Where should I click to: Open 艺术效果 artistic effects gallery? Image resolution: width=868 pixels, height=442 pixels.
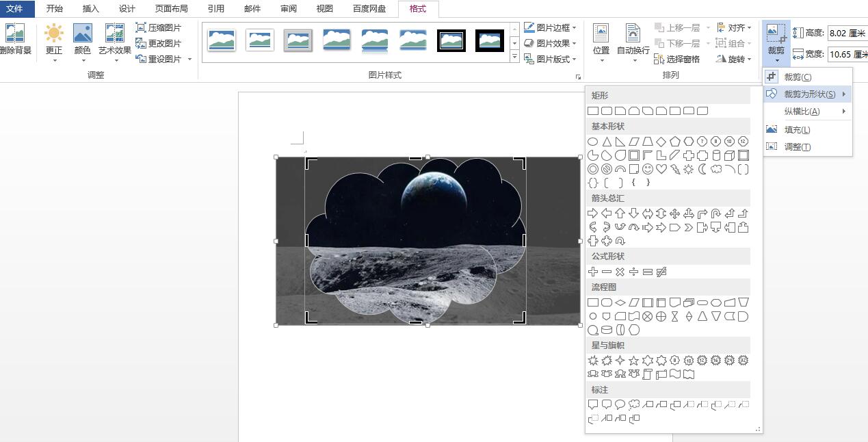[115, 42]
